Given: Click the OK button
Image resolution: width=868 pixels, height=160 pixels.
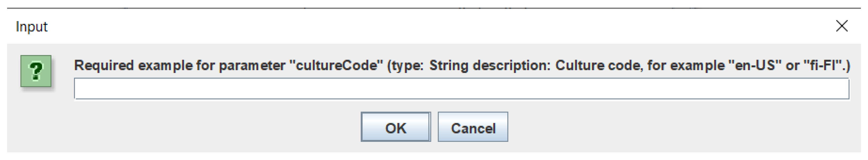Looking at the screenshot, I should pos(396,127).
